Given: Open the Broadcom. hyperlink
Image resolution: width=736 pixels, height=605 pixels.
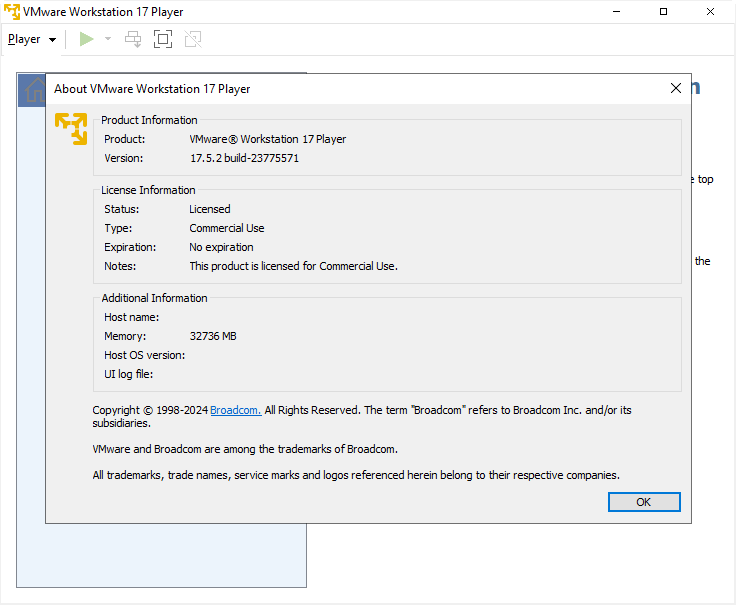Looking at the screenshot, I should click(236, 410).
